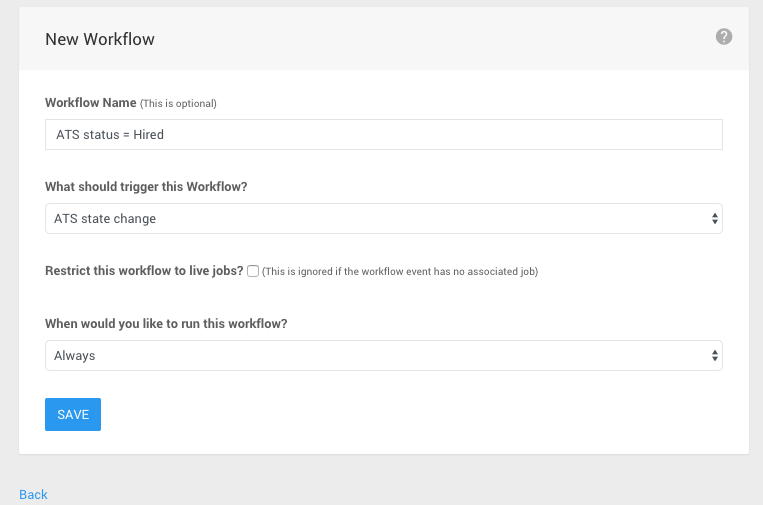Click the New Workflow heading
Image resolution: width=763 pixels, height=505 pixels.
[100, 39]
